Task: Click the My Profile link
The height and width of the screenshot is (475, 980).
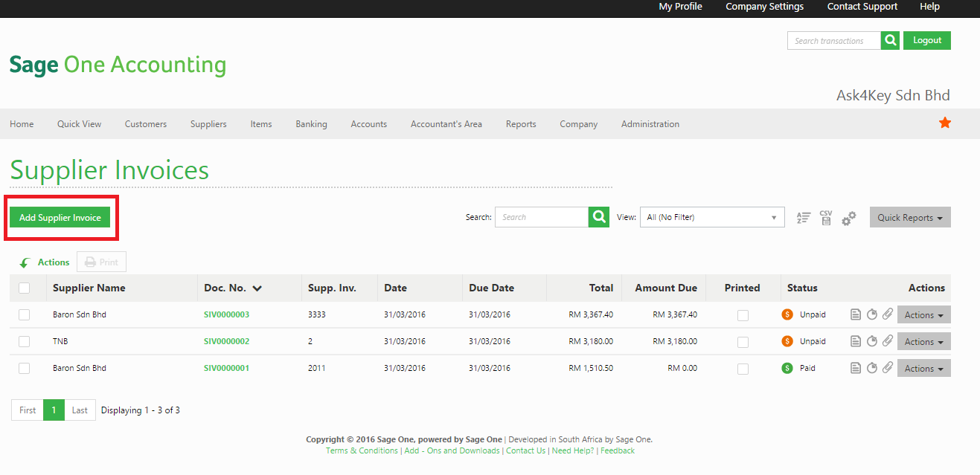Action: click(680, 7)
